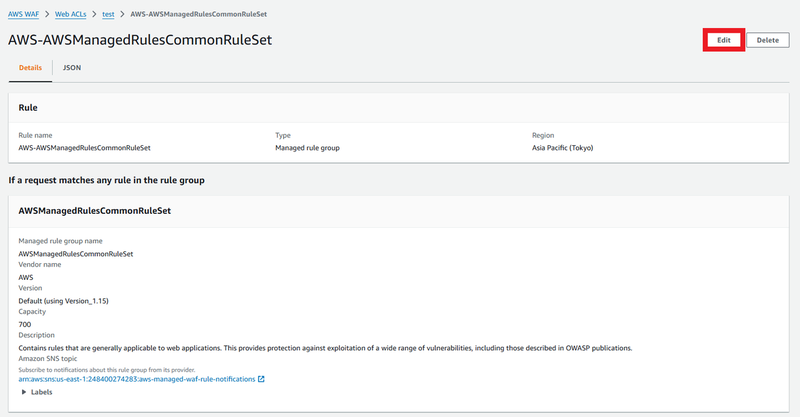Switch to the JSON tab
Image resolution: width=800 pixels, height=417 pixels.
coord(71,67)
